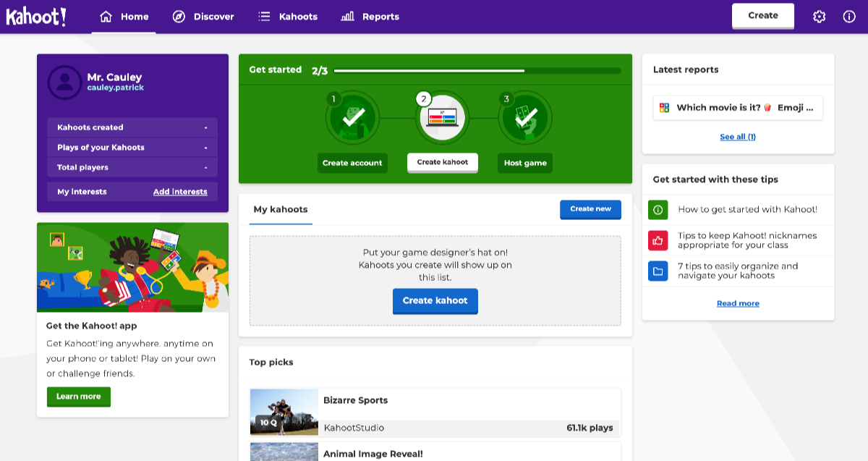The width and height of the screenshot is (868, 461).
Task: Click the green info tip icon
Action: [x=658, y=210]
